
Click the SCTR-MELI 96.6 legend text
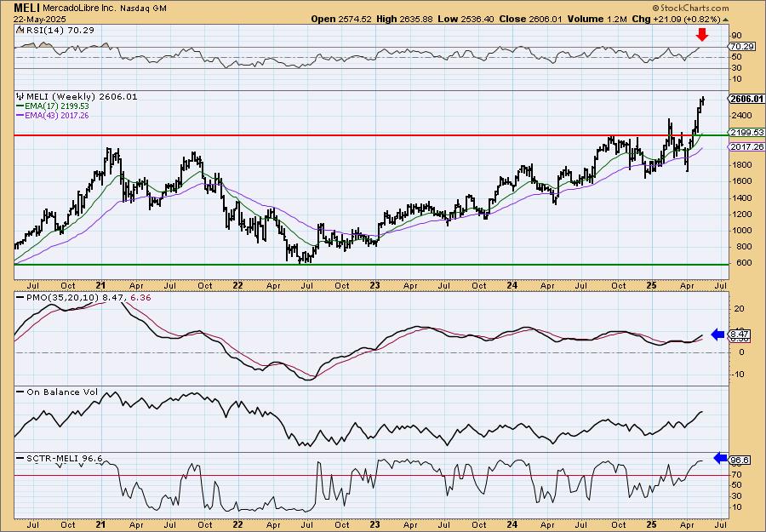point(64,458)
